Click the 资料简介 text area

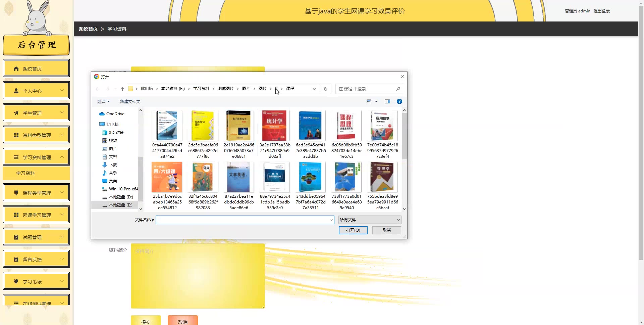click(198, 276)
